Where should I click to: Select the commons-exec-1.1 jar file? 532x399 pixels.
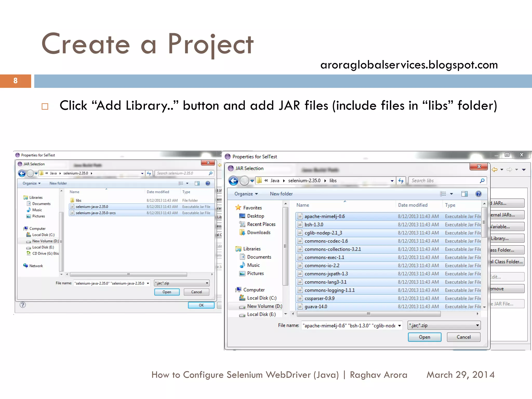[388, 257]
